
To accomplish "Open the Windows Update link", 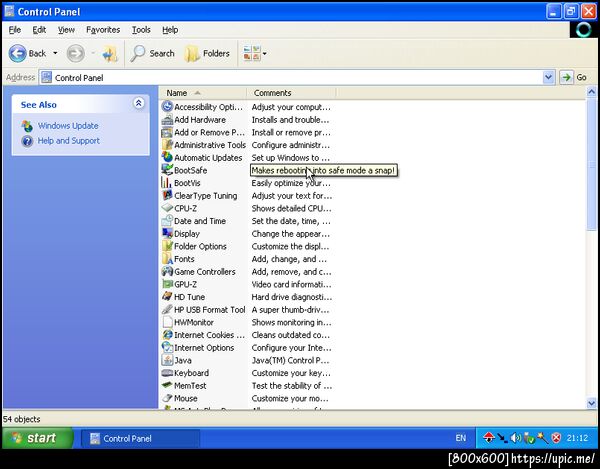I will (68, 125).
